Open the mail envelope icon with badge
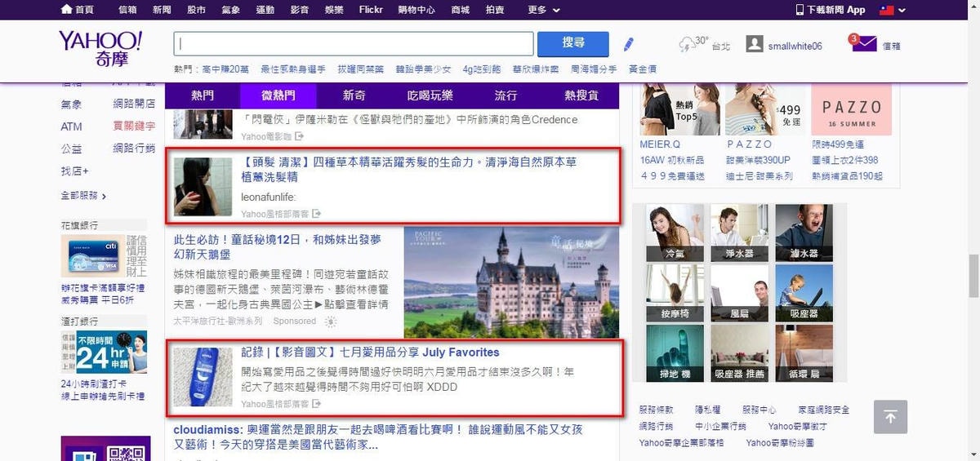The height and width of the screenshot is (461, 980). click(x=863, y=44)
